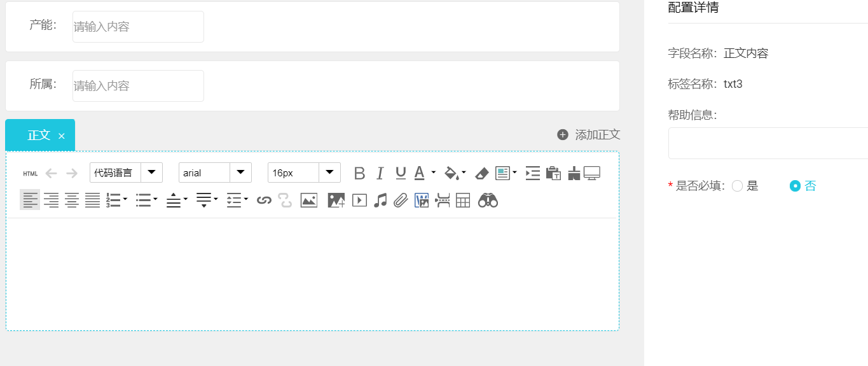868x366 pixels.
Task: Center align text
Action: click(72, 201)
